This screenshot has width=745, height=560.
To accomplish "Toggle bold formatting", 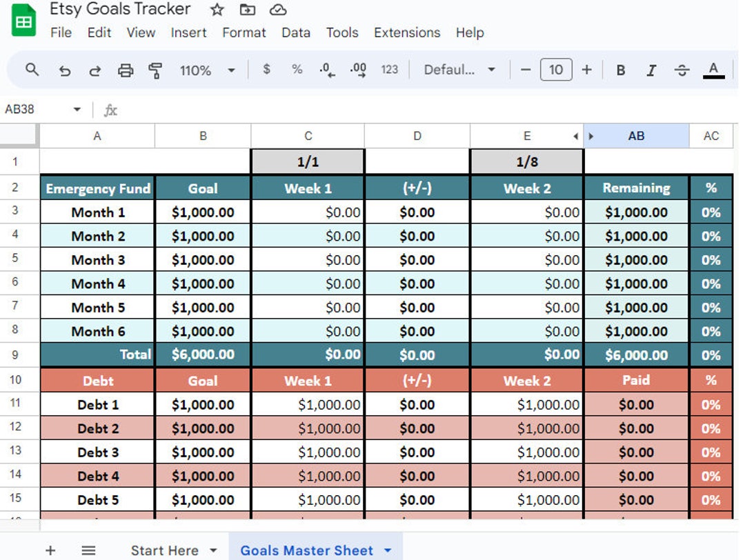I will click(x=620, y=70).
